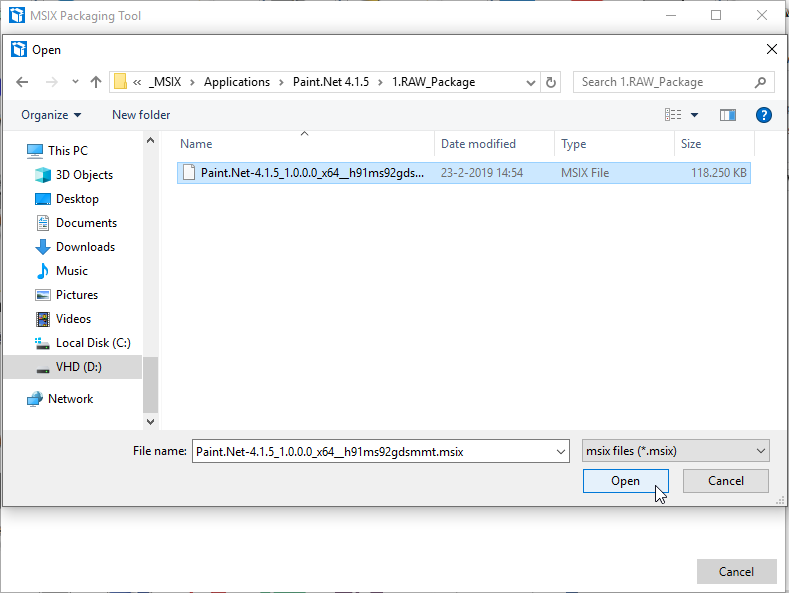
Task: Click the Search 1.RAW_Package field
Action: coord(665,82)
